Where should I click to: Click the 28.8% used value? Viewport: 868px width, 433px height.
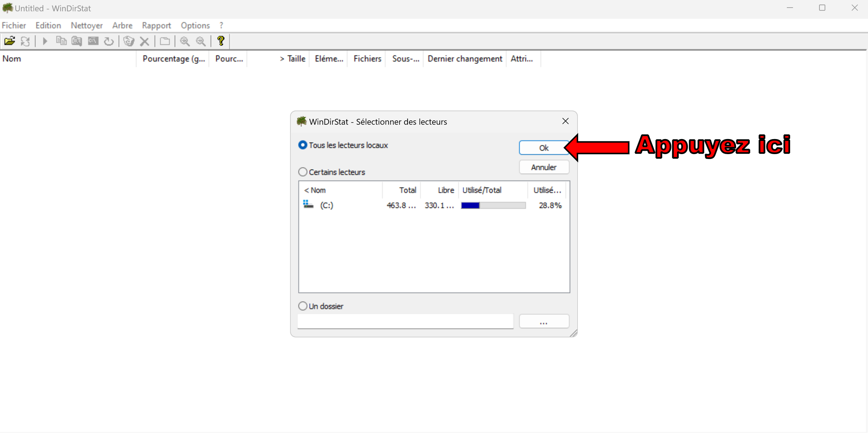coord(550,205)
